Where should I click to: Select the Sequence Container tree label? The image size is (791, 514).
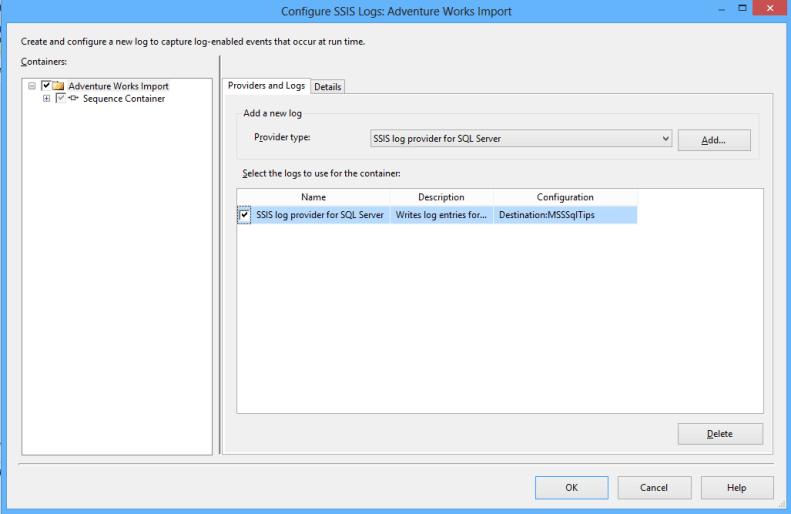pyautogui.click(x=124, y=99)
